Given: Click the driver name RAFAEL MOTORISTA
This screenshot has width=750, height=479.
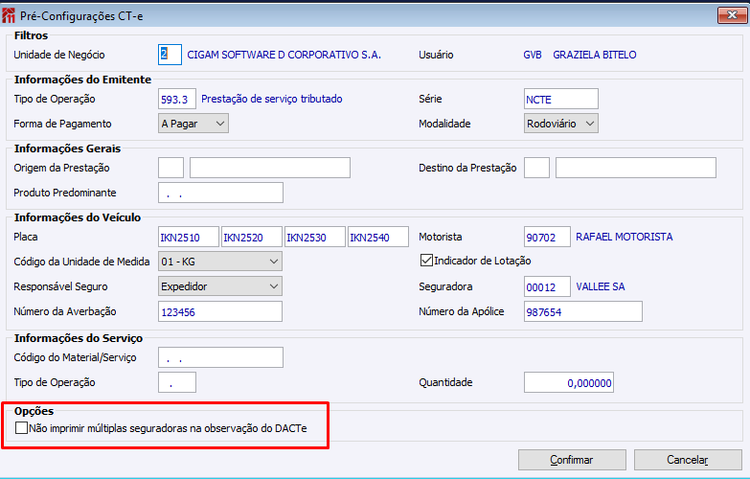Looking at the screenshot, I should [x=624, y=237].
